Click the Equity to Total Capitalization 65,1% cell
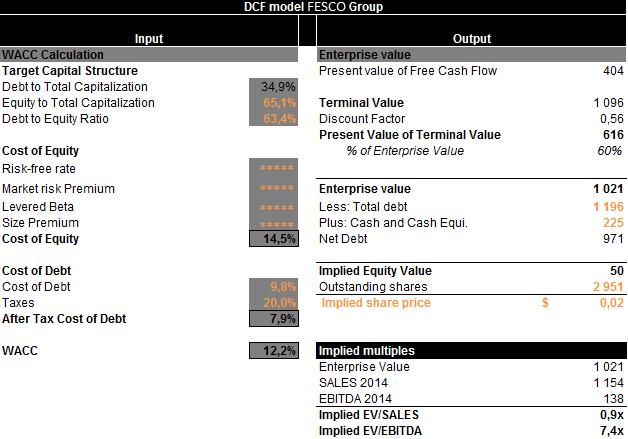 pyautogui.click(x=273, y=102)
